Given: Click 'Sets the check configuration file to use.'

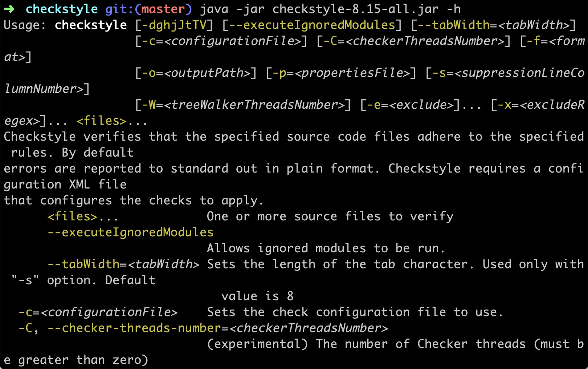Looking at the screenshot, I should tap(355, 312).
